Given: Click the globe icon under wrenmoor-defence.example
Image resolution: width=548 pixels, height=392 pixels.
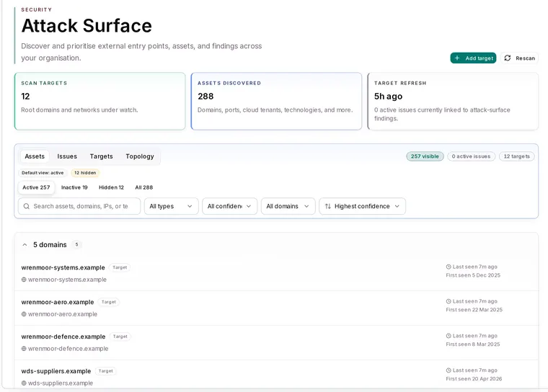Looking at the screenshot, I should coord(24,349).
